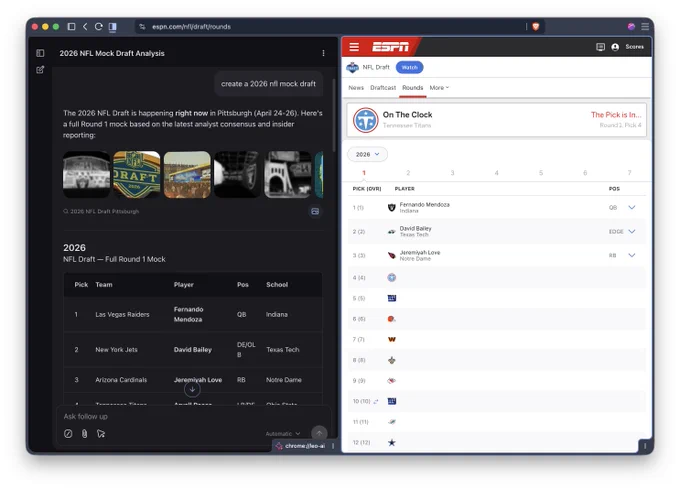Screen dimensions: 680x489
Task: Open the ESPN watch screen icon
Action: pos(600,47)
